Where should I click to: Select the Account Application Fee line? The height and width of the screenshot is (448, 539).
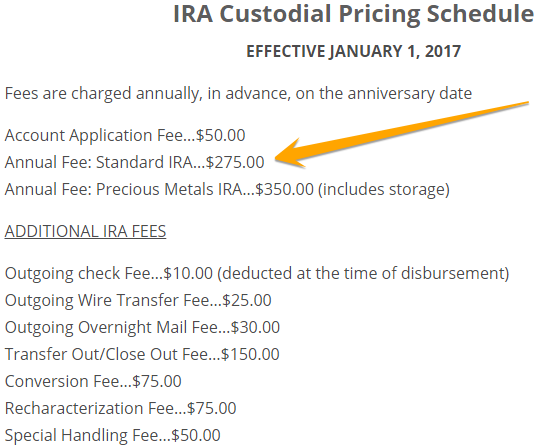tap(125, 135)
